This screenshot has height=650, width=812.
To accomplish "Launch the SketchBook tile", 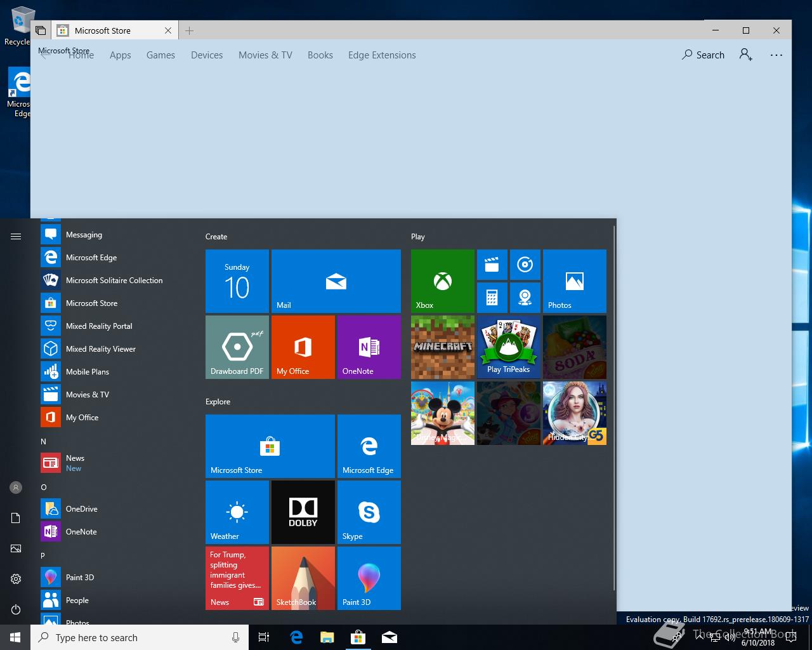I will [303, 578].
